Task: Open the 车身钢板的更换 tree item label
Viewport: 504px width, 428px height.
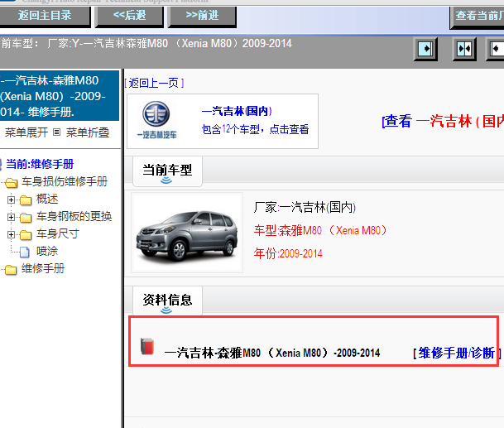Action: coord(74,216)
